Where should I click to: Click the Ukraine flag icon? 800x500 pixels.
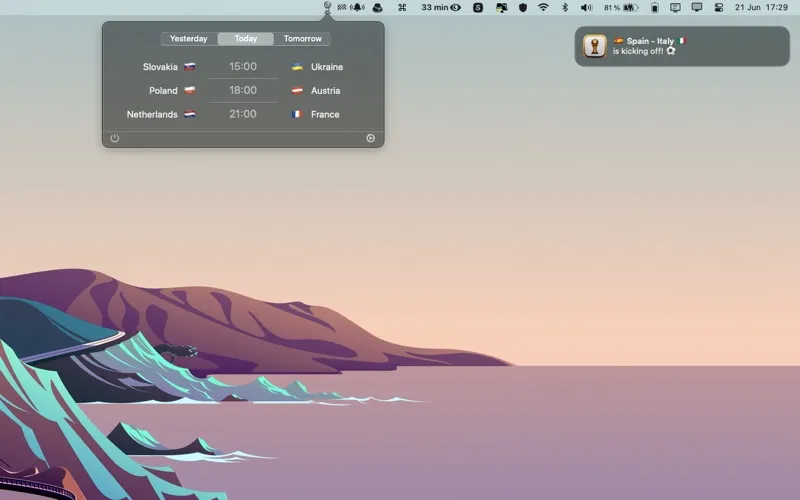297,67
